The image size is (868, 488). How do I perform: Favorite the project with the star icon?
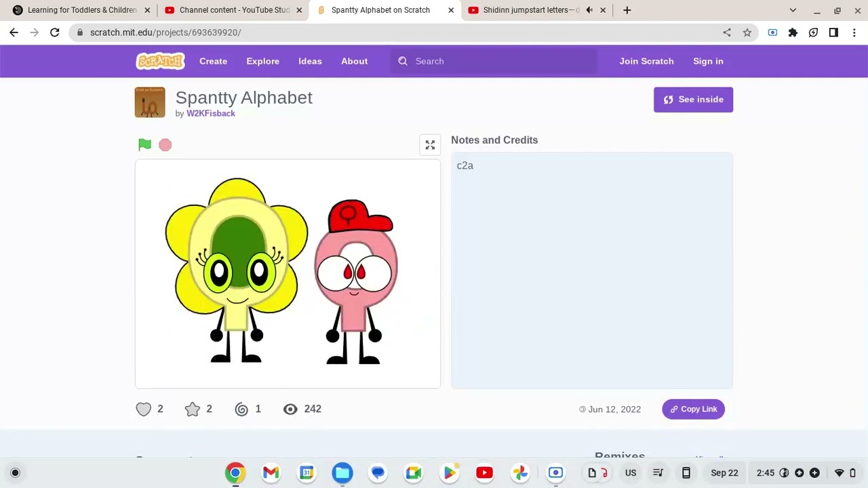(x=193, y=409)
